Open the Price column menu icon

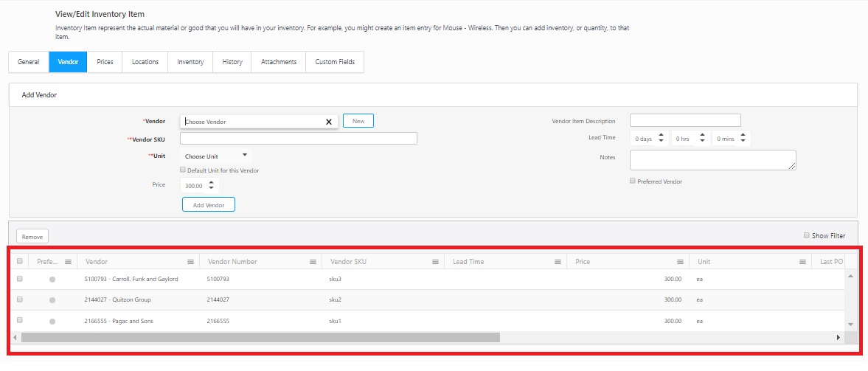point(680,262)
